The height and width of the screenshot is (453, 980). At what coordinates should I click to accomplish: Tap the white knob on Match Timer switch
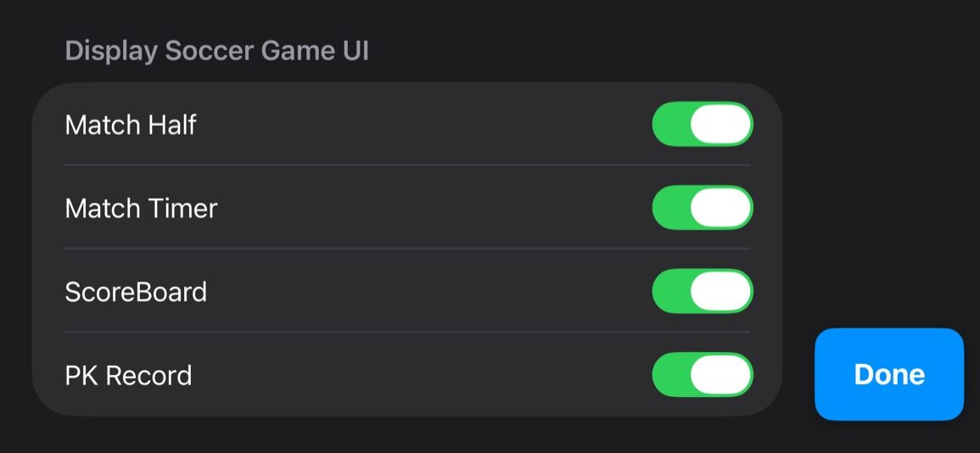coord(720,208)
